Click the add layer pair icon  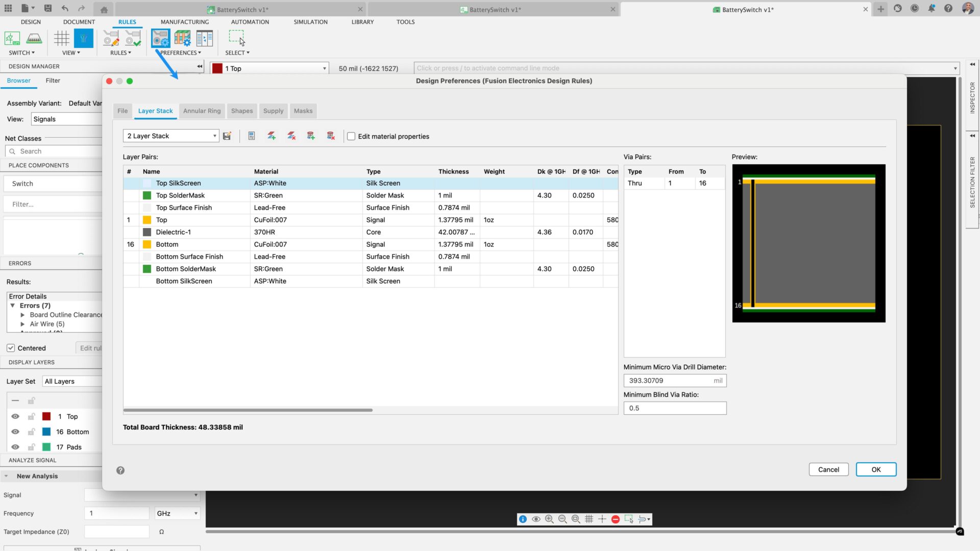272,136
